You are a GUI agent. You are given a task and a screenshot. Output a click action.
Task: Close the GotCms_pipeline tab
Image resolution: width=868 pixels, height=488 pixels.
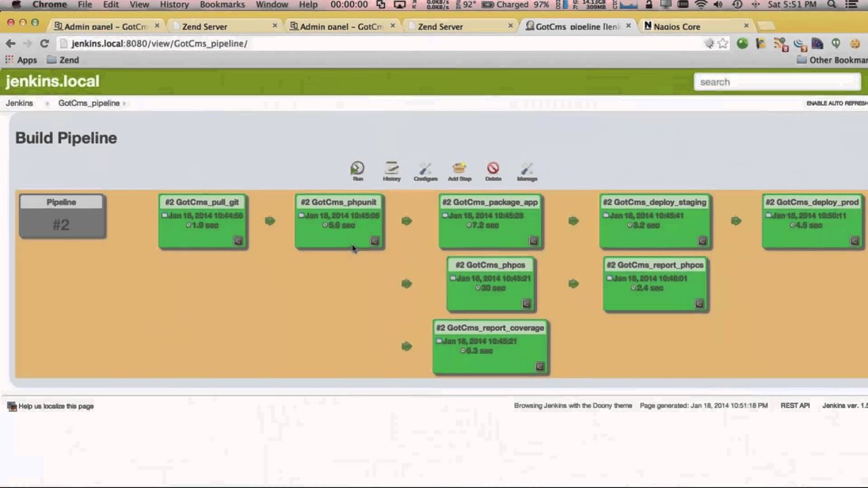[628, 26]
